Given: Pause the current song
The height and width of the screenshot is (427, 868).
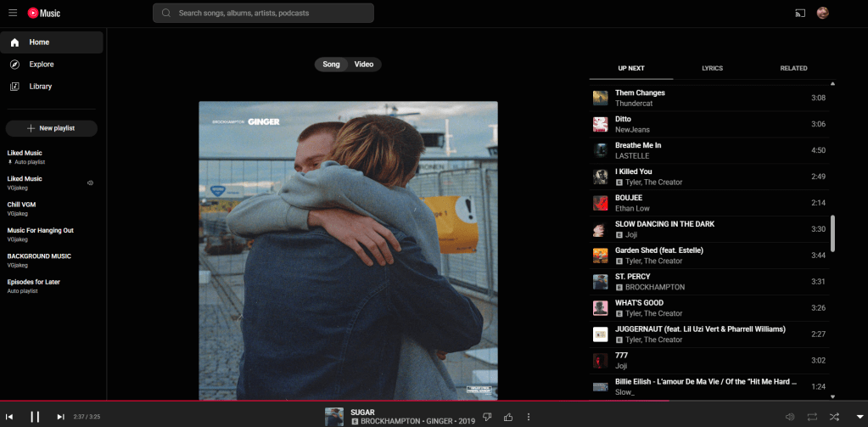Looking at the screenshot, I should pos(35,417).
